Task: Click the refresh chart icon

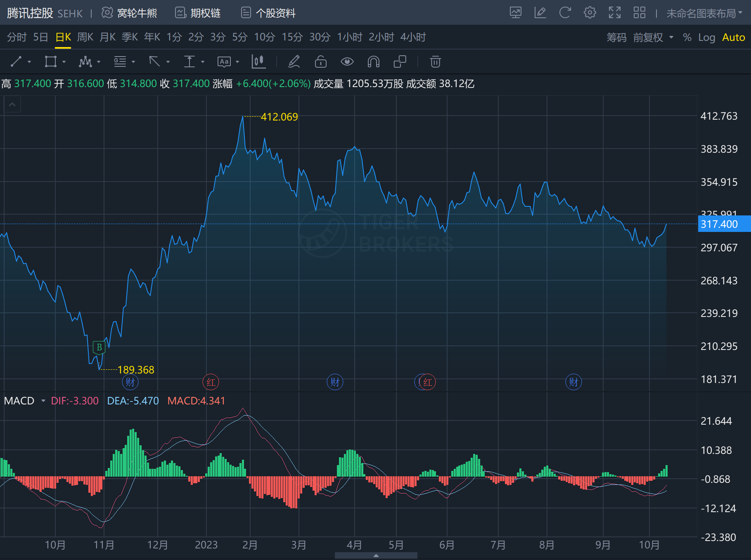Action: (x=565, y=13)
